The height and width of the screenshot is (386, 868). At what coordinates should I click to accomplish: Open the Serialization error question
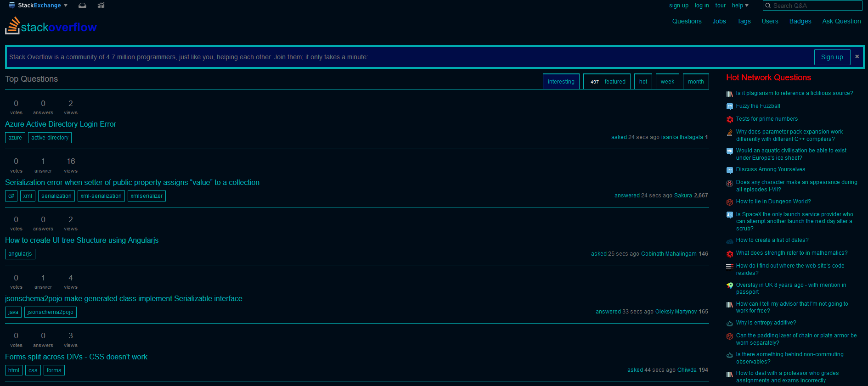coord(132,182)
